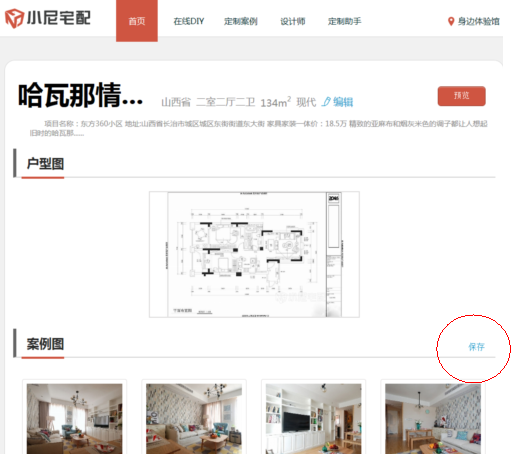Screen dimensions: 515x460
Task: Open the first living room case photo
Action: click(74, 418)
